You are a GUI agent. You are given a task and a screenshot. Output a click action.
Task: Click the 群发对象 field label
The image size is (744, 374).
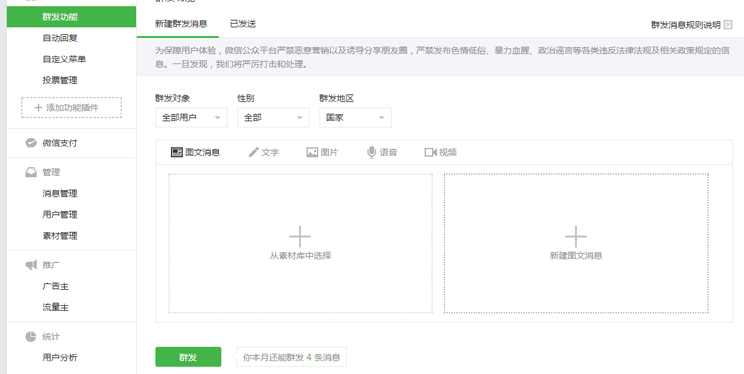click(173, 98)
